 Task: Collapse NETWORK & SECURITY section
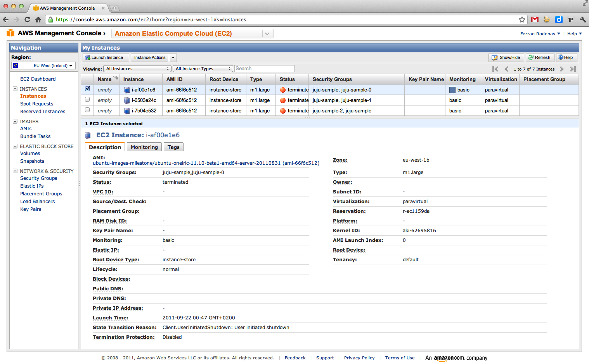[15, 171]
